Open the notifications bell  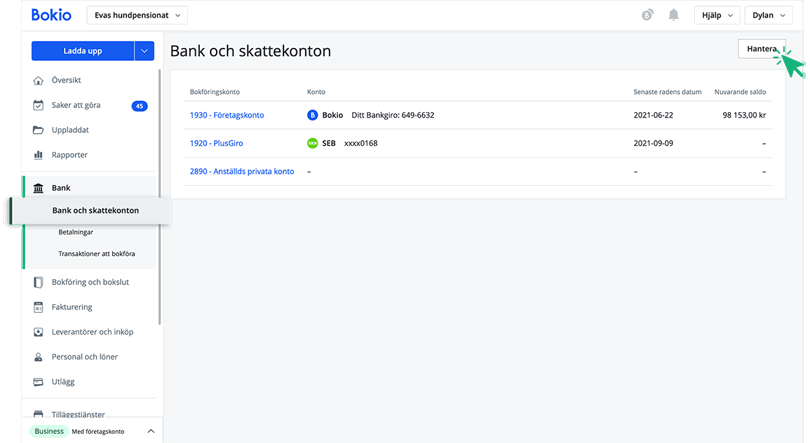coord(674,15)
